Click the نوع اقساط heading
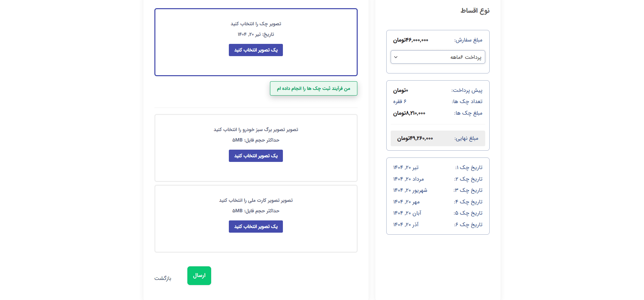Viewport: 644px width, 300px height. [475, 11]
